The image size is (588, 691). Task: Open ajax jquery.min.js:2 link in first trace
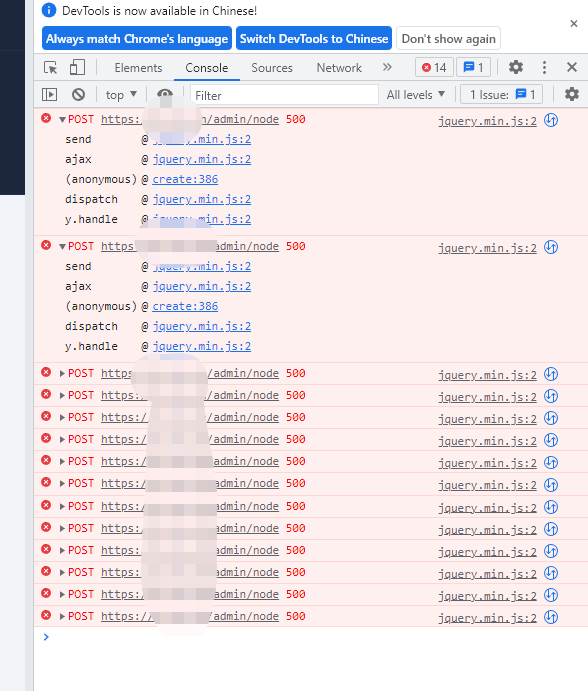coord(201,160)
